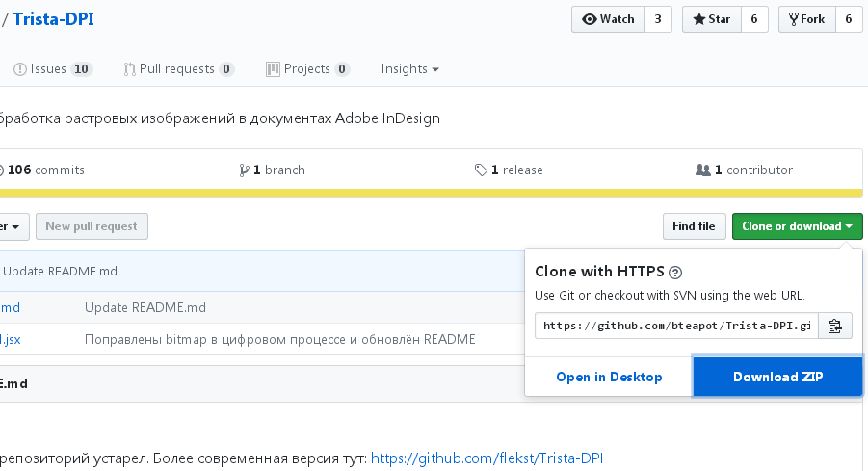This screenshot has width=868, height=471.
Task: Open the .md file link
Action: click(10, 307)
